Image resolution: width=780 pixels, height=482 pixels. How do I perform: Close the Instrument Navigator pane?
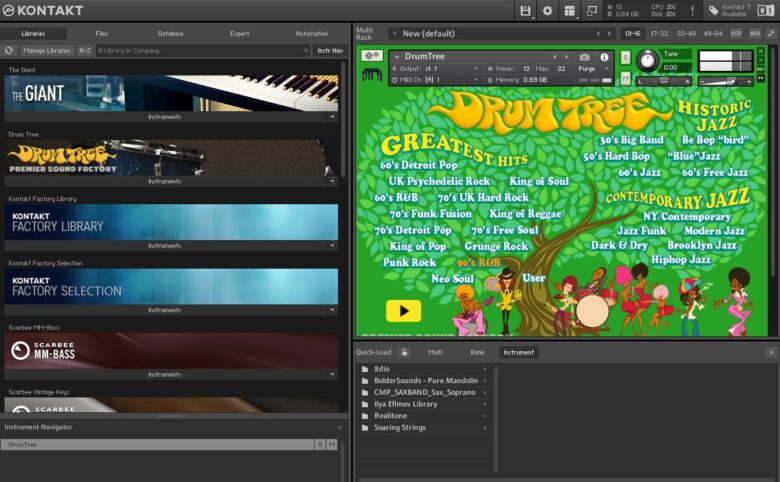(x=339, y=427)
